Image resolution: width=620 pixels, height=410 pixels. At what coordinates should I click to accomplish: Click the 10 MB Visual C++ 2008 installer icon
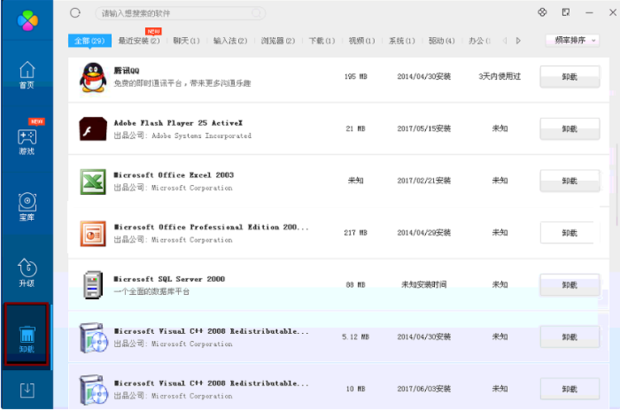tap(94, 390)
